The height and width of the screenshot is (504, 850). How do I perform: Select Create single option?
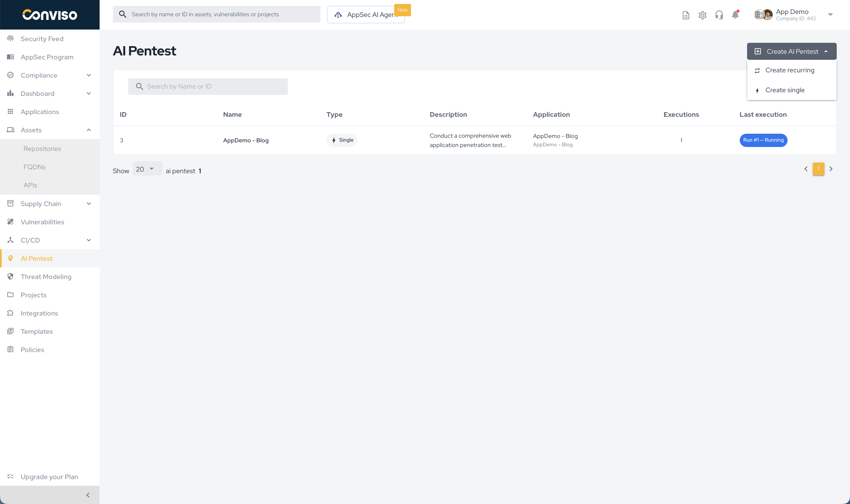click(x=792, y=90)
